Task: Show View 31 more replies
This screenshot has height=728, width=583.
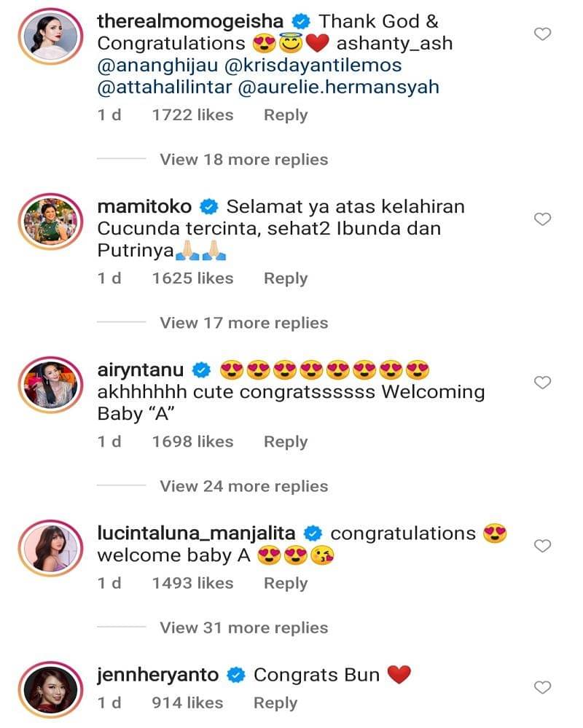Action: (x=243, y=627)
